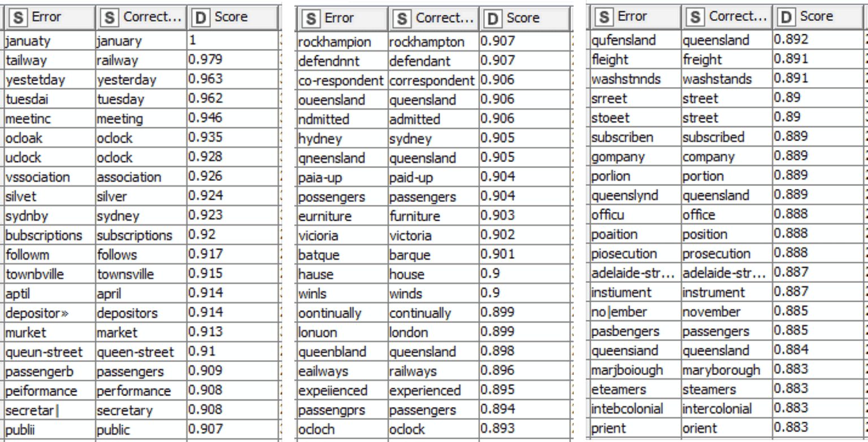This screenshot has width=868, height=442.
Task: Click the 'defendnnt' error entry
Action: click(x=342, y=60)
